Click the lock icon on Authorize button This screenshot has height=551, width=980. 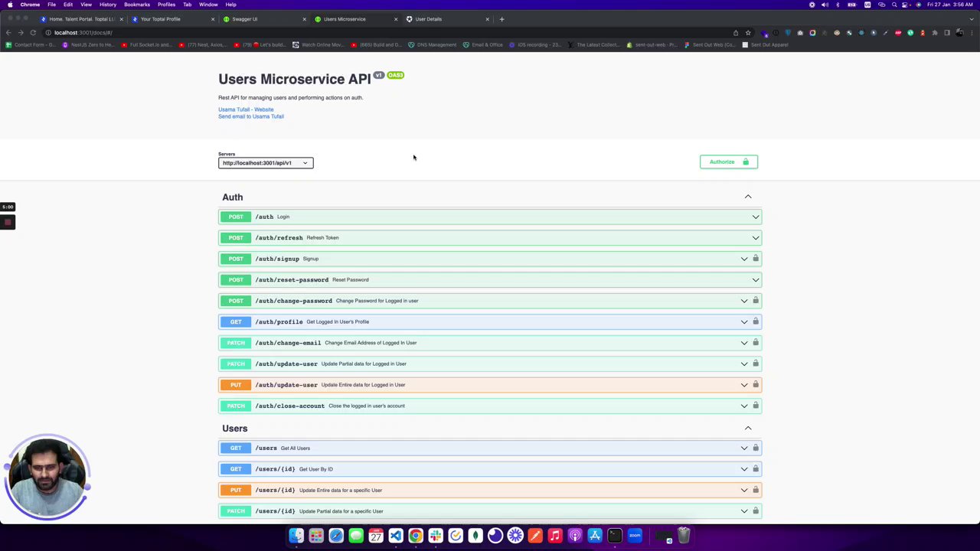point(746,161)
